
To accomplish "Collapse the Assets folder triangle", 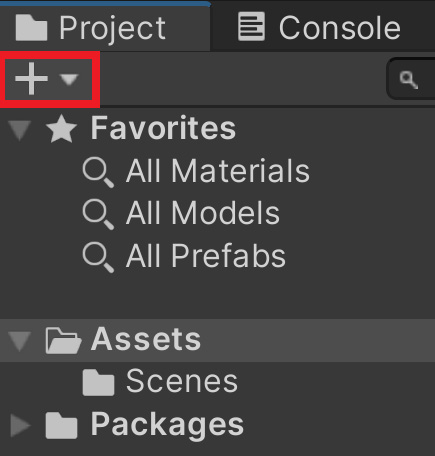I will 20,341.
